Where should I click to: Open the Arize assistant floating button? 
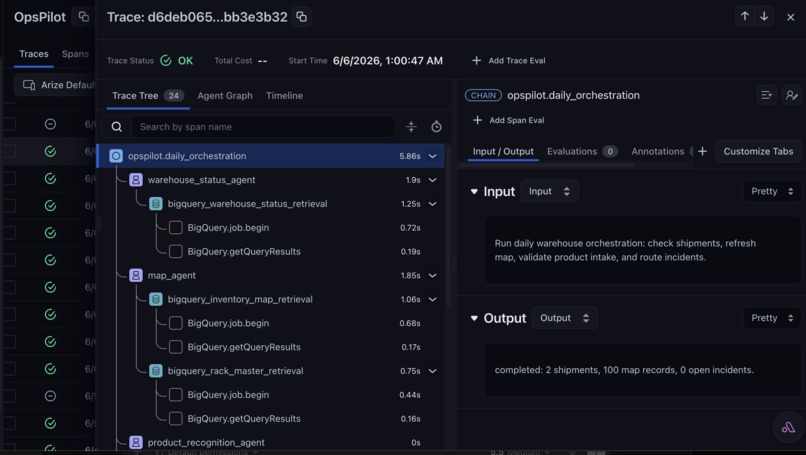788,426
